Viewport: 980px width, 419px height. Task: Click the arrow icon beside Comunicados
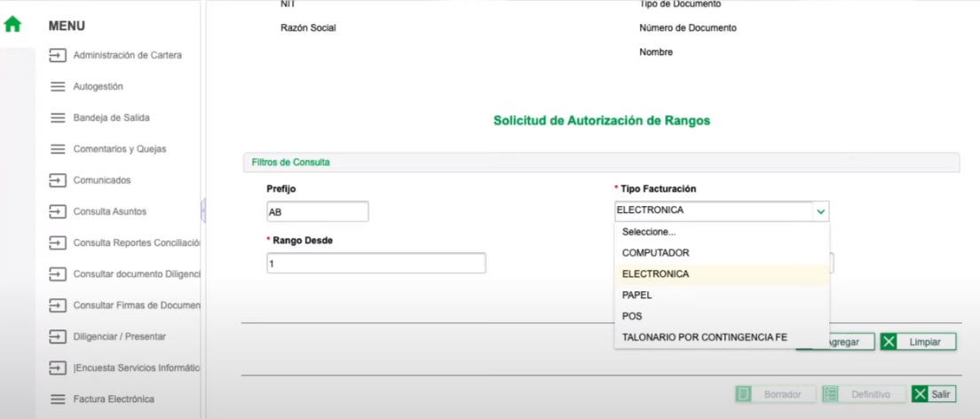click(58, 181)
